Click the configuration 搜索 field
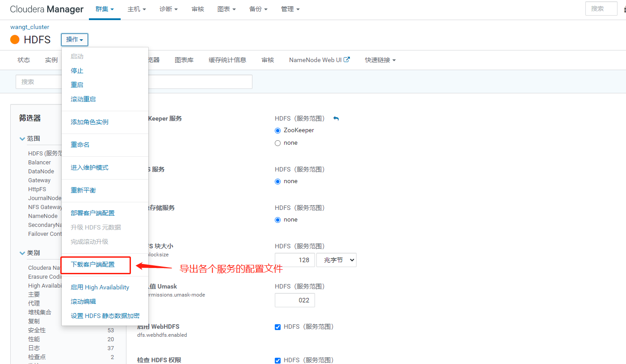 [134, 82]
